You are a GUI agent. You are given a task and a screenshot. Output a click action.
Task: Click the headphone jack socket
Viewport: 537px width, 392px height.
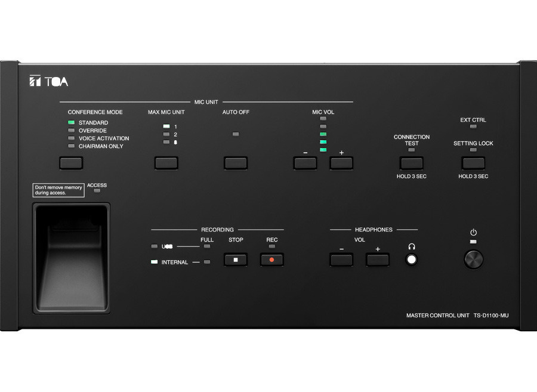[412, 260]
